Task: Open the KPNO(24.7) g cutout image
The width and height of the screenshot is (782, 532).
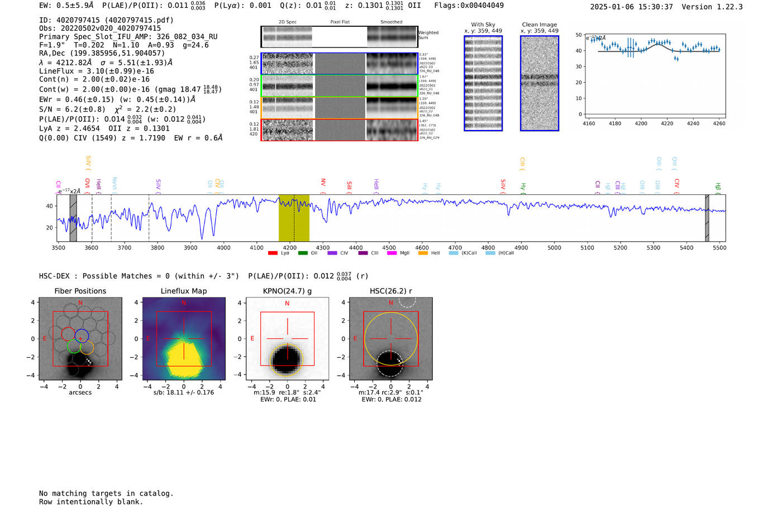Action: pos(287,339)
